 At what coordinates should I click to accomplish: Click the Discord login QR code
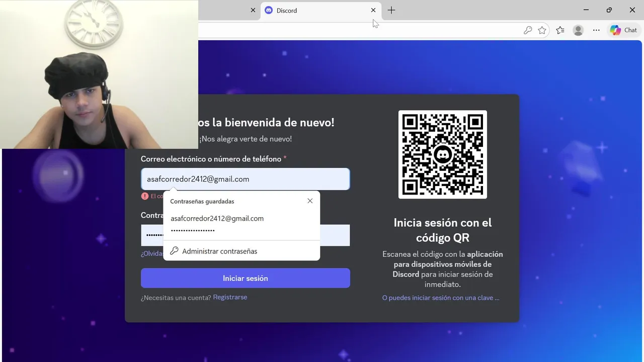click(443, 154)
